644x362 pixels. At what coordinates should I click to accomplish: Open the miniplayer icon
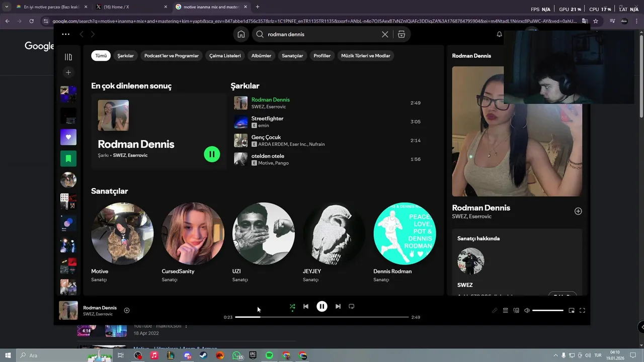tap(572, 310)
